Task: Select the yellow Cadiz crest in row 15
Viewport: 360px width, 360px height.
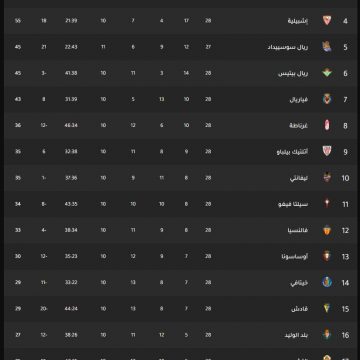Action: click(327, 308)
